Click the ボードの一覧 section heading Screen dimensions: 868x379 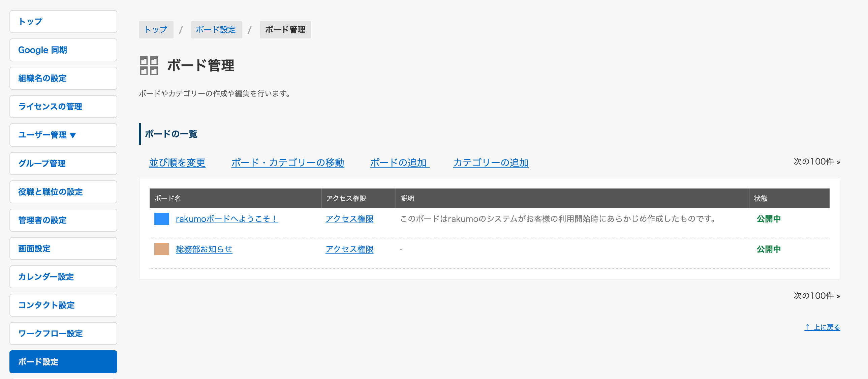click(x=171, y=134)
